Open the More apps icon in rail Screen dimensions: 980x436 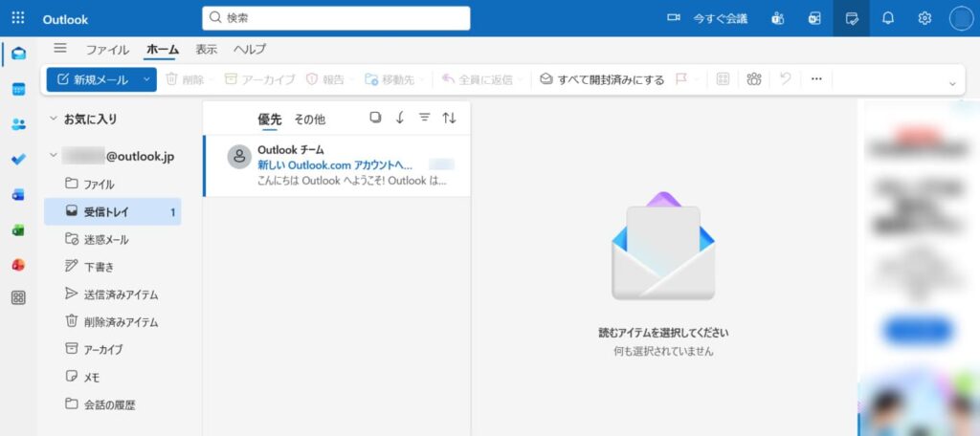[18, 298]
